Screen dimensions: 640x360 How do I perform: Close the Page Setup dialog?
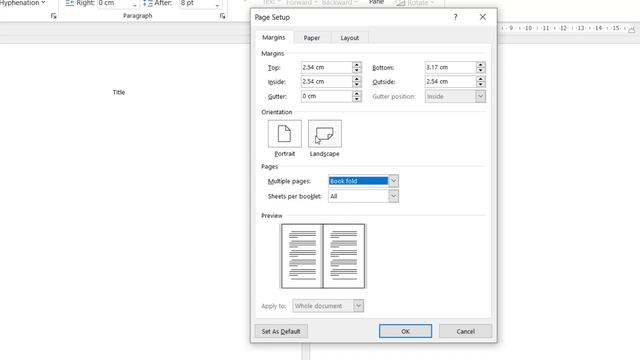pos(482,17)
